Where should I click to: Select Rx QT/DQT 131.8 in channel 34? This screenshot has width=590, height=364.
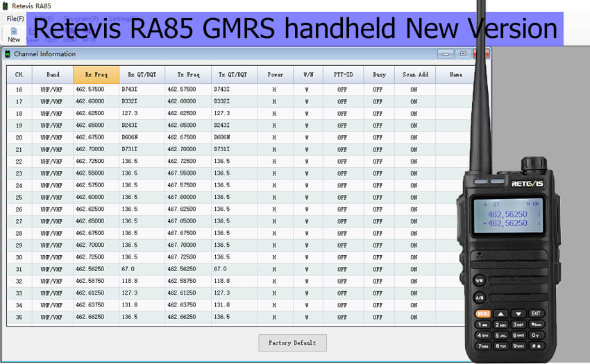[142, 305]
